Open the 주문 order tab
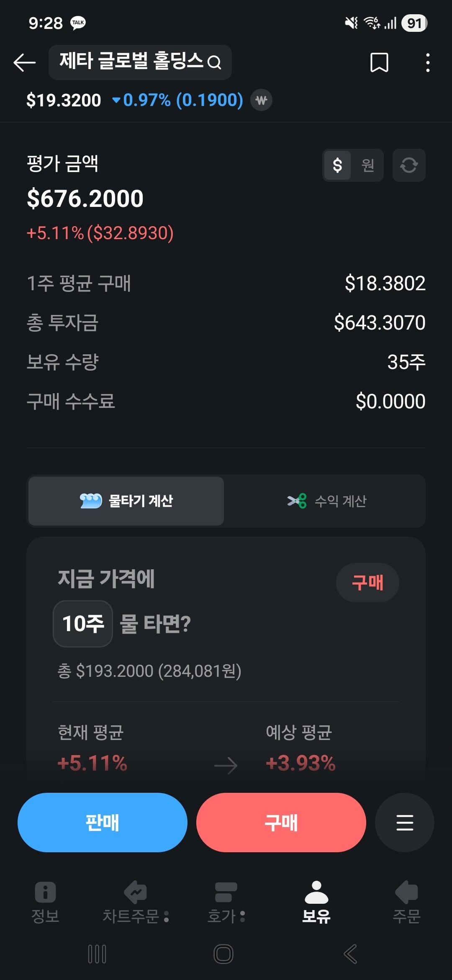Screen dimensions: 452x980 tap(406, 902)
